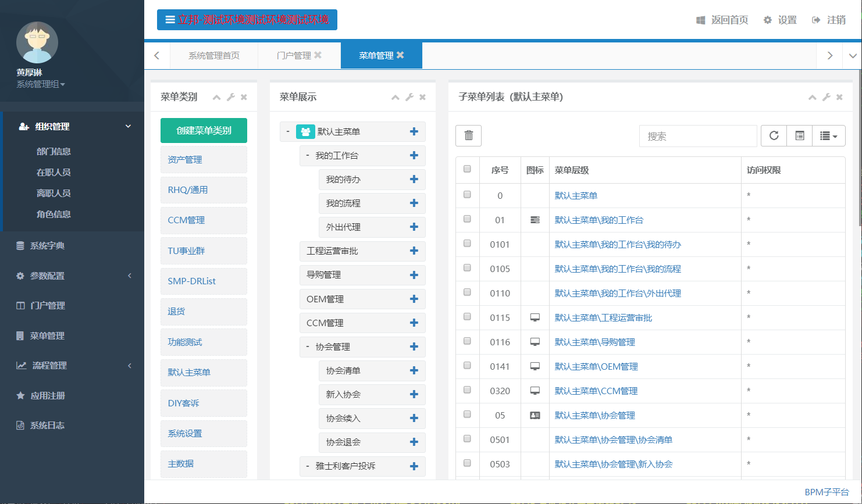Screen dimensions: 862x504
Task: Open the 默认主菜单\工程运营审批 link
Action: pos(603,317)
